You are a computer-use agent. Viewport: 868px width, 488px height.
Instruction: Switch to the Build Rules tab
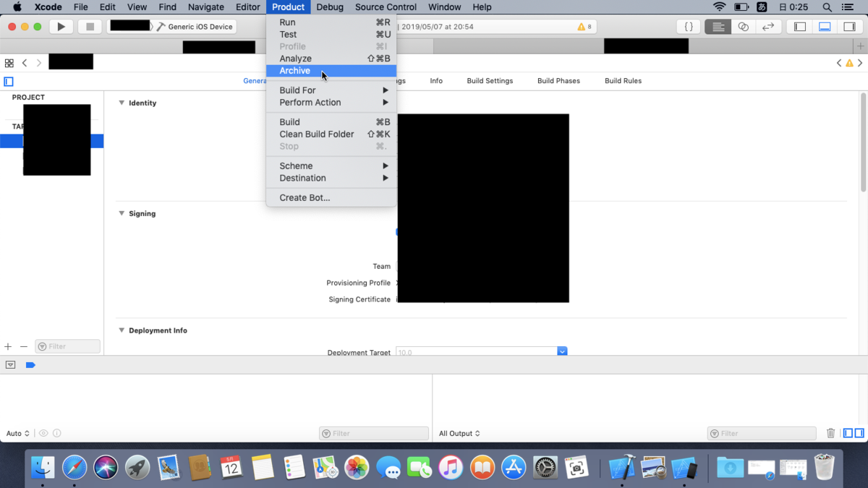tap(623, 81)
